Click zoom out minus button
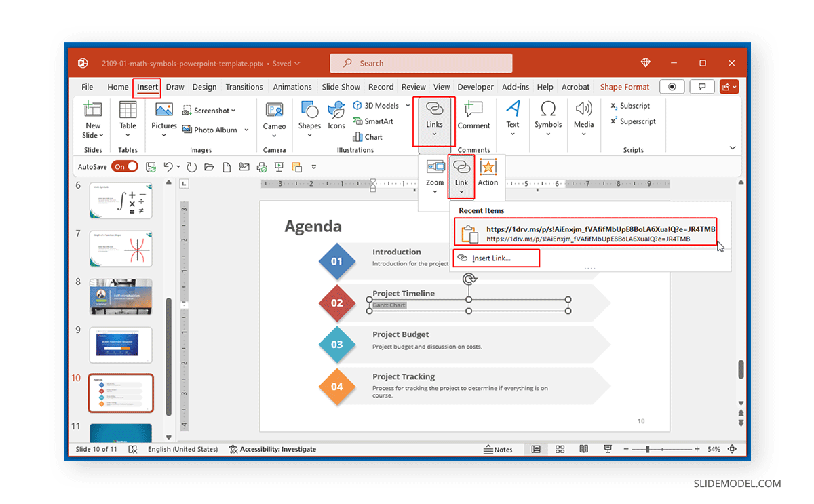 [x=626, y=449]
